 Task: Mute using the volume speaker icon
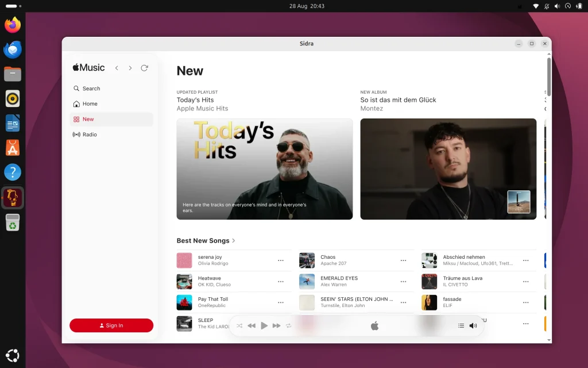click(x=473, y=325)
